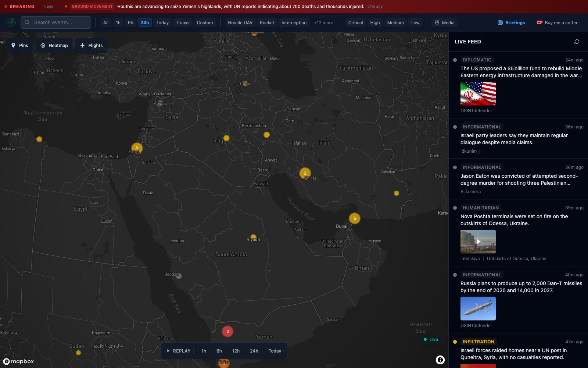Filter by High severity

pyautogui.click(x=375, y=22)
